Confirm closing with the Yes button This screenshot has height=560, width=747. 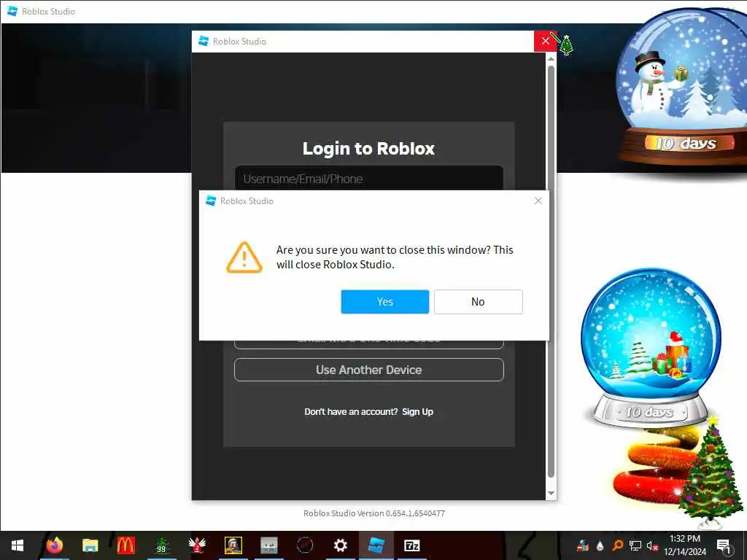384,301
